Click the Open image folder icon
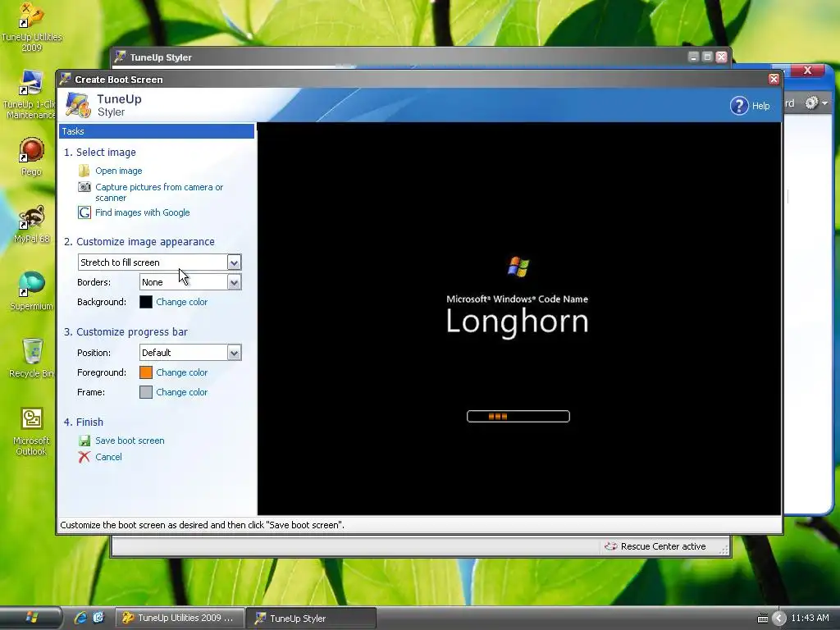The image size is (840, 630). tap(84, 171)
